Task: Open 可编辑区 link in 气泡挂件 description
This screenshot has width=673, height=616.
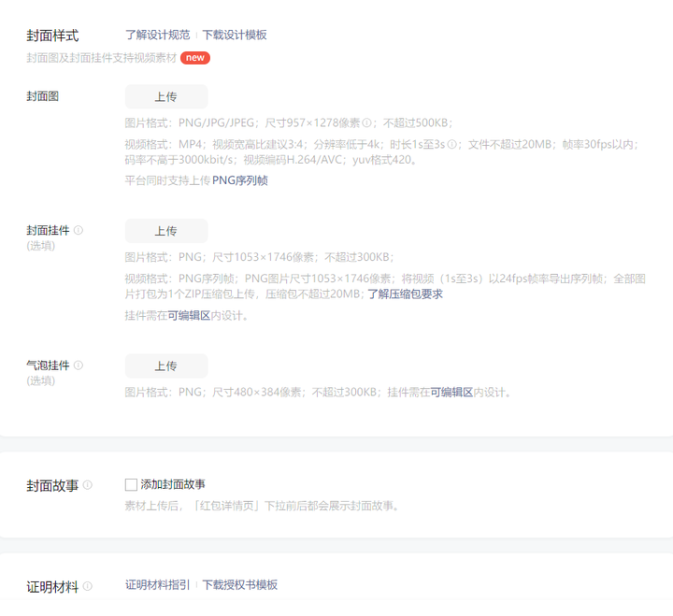Action: click(x=452, y=393)
